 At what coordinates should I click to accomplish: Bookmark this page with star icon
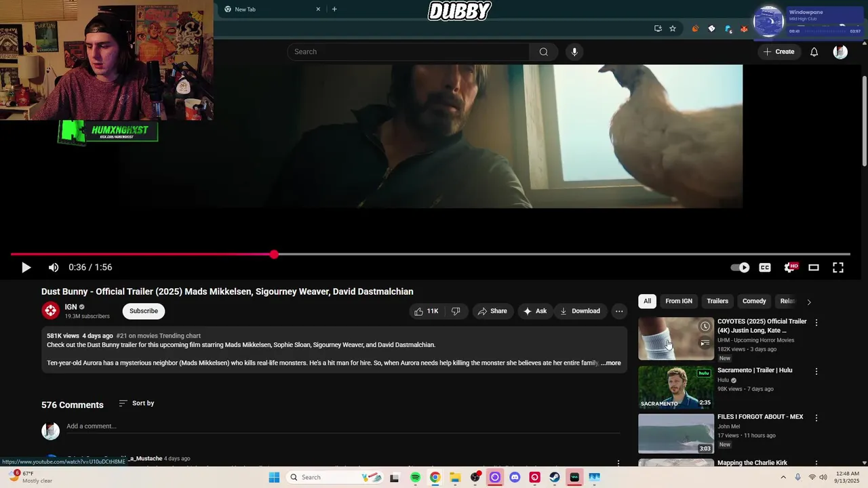point(673,28)
